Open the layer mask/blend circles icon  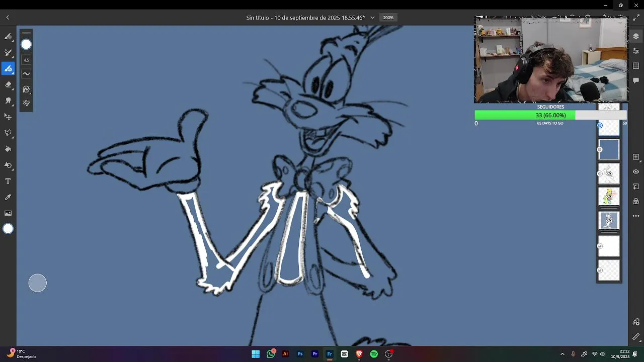[x=636, y=201]
